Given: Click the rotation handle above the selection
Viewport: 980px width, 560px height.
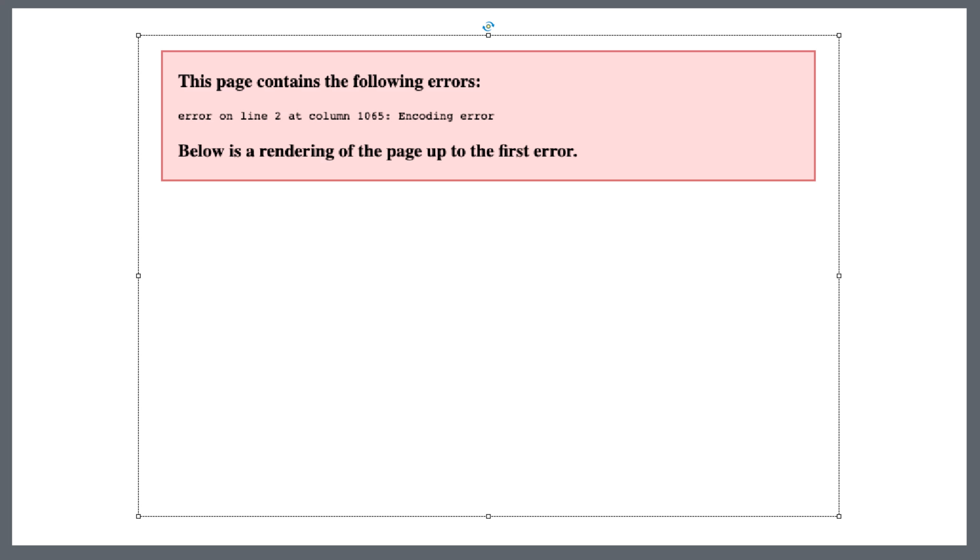Looking at the screenshot, I should pyautogui.click(x=488, y=26).
